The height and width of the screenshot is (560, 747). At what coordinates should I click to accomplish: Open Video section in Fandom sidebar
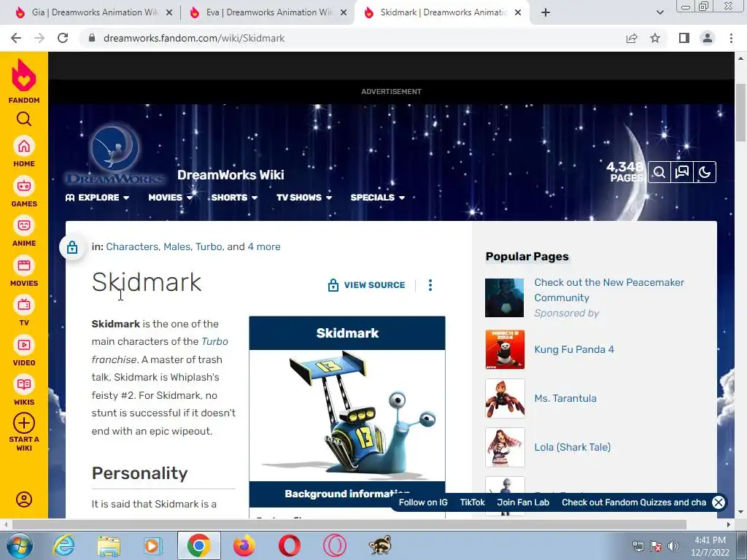coord(24,351)
